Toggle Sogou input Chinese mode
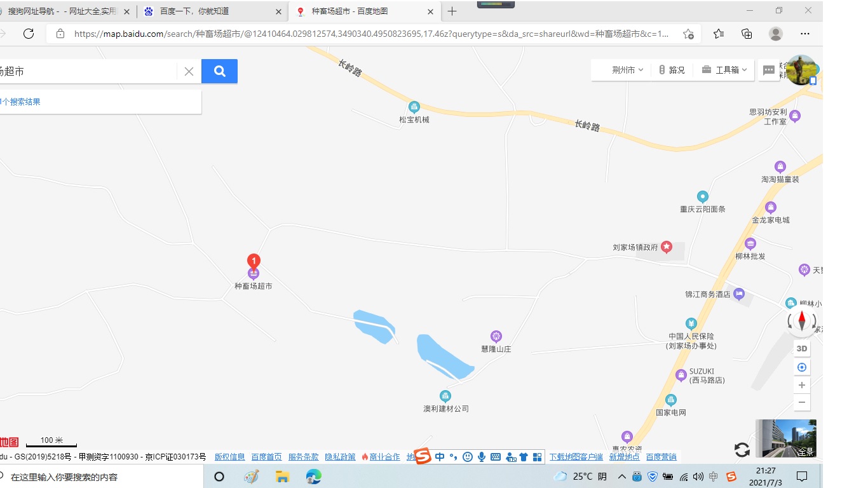Image resolution: width=868 pixels, height=488 pixels. tap(440, 456)
